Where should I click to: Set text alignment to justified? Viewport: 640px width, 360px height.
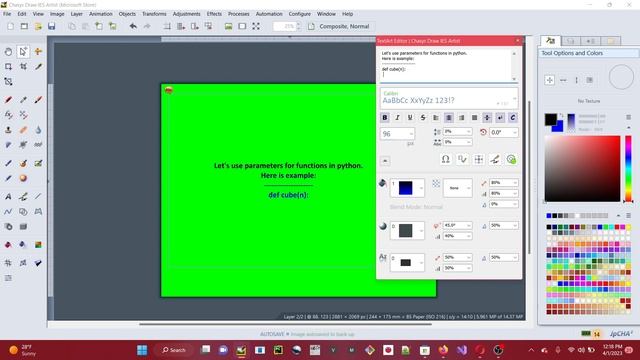click(474, 118)
